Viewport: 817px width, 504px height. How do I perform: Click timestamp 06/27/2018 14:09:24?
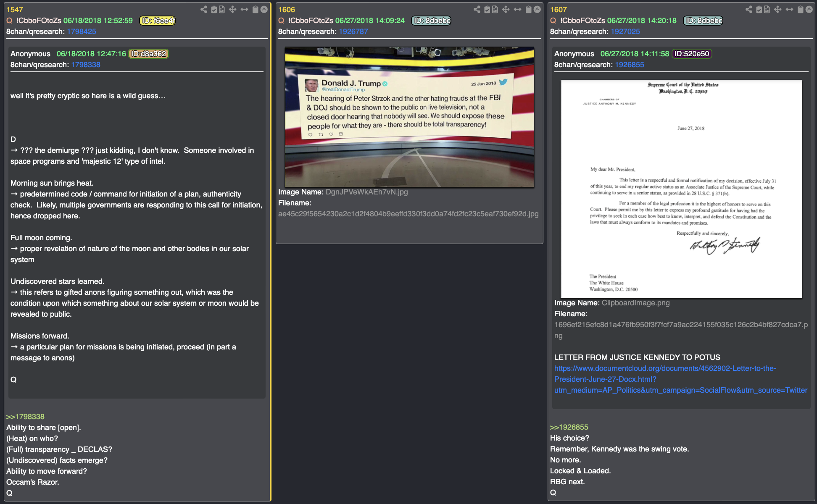[370, 21]
